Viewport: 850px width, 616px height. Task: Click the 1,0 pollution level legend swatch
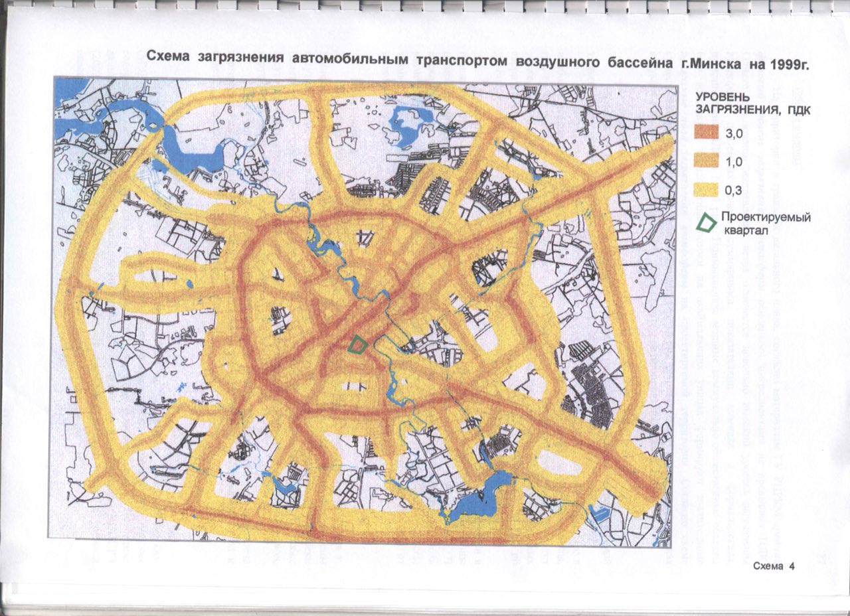pyautogui.click(x=706, y=161)
